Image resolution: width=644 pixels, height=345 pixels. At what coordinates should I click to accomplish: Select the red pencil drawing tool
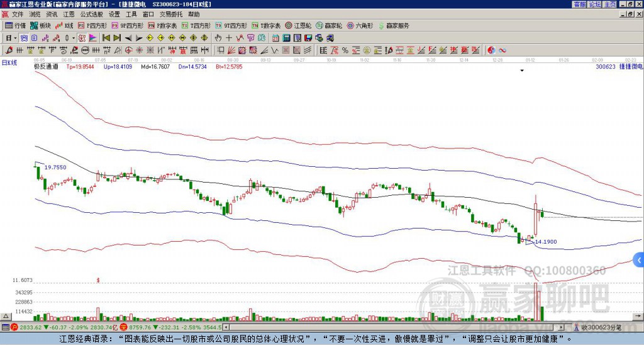(9, 50)
